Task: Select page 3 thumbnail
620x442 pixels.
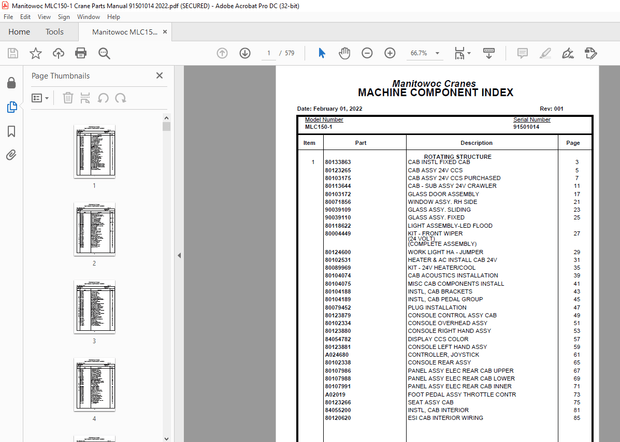Action: 95,307
